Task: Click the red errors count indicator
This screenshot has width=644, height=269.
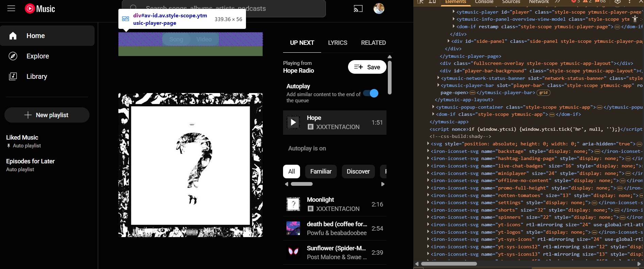Action: pos(576,1)
